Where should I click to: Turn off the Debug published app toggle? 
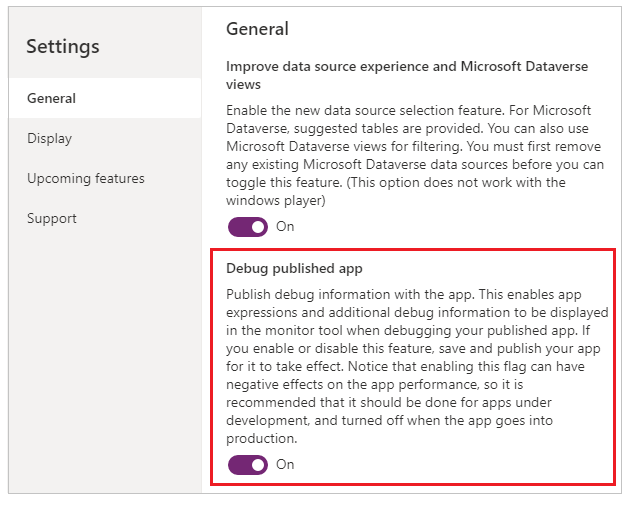(248, 464)
